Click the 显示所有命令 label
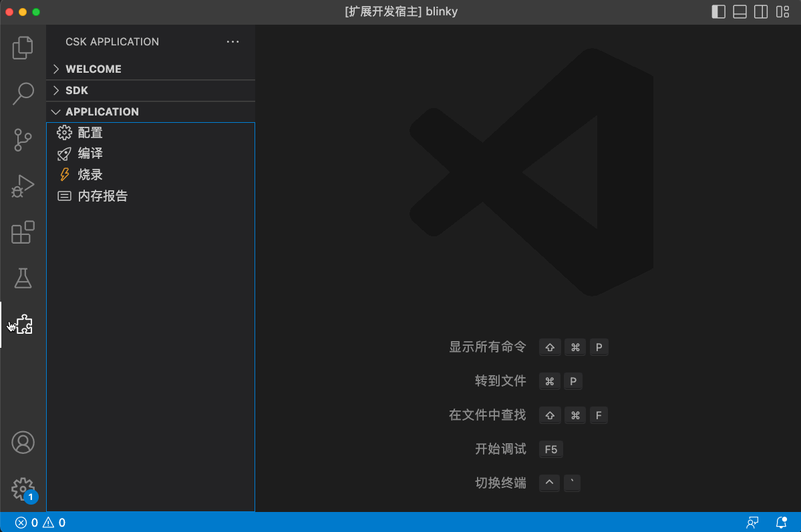This screenshot has width=801, height=532. [x=487, y=347]
